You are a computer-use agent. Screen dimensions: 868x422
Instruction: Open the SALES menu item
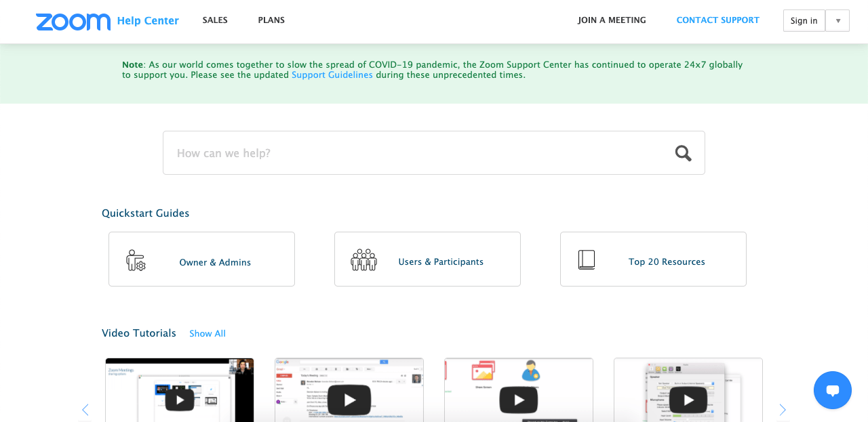[x=215, y=20]
